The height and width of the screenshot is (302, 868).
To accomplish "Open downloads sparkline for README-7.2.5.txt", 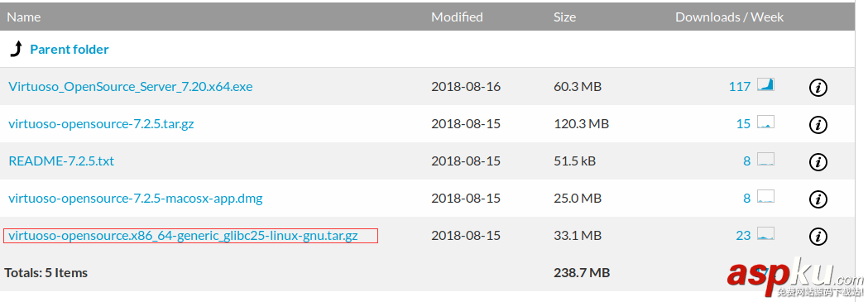I will pyautogui.click(x=765, y=160).
